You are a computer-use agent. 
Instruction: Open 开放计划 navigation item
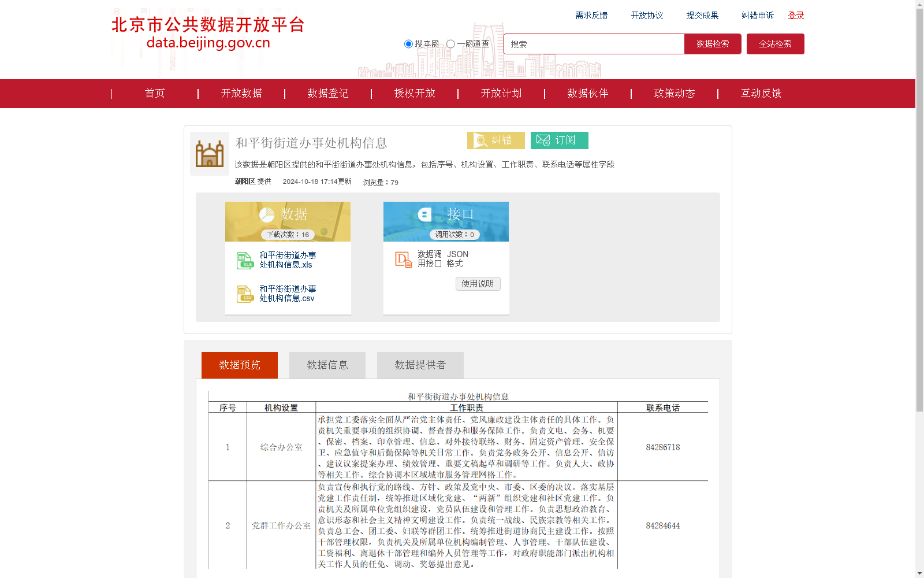coord(501,94)
